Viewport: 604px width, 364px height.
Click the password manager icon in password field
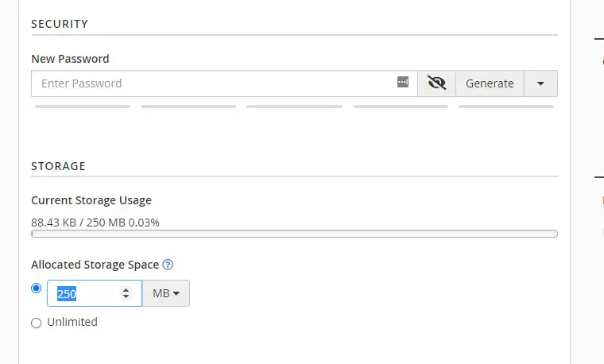click(x=403, y=82)
